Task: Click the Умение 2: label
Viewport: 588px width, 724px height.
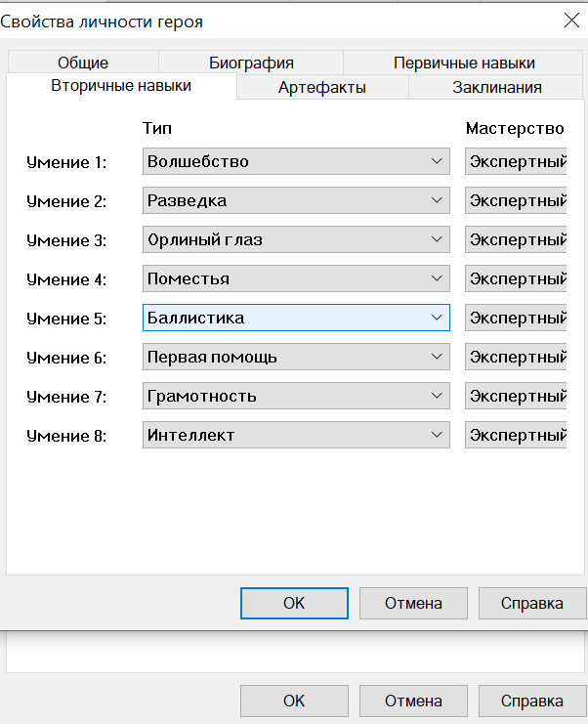Action: point(66,201)
